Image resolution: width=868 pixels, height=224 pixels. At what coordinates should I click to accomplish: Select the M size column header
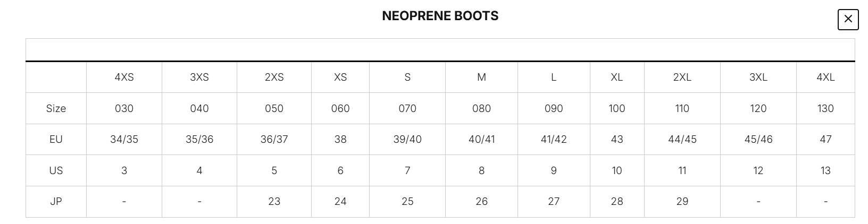coord(481,77)
